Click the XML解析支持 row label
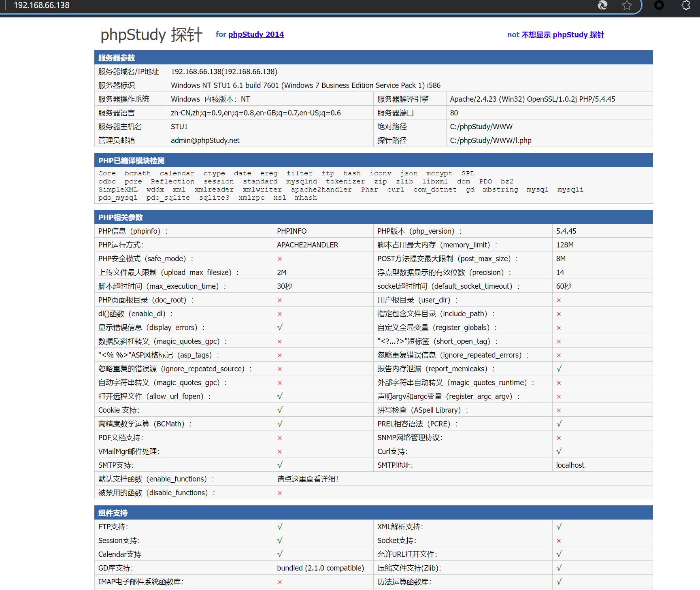Viewport: 700px width, 590px height. click(x=400, y=527)
